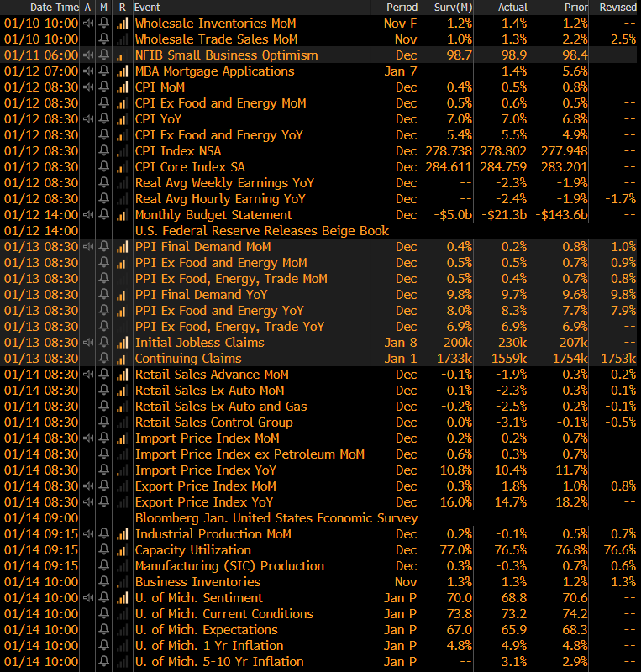Viewport: 641px width, 672px height.
Task: Click the speaker icon for CPI MoM
Action: [x=88, y=87]
